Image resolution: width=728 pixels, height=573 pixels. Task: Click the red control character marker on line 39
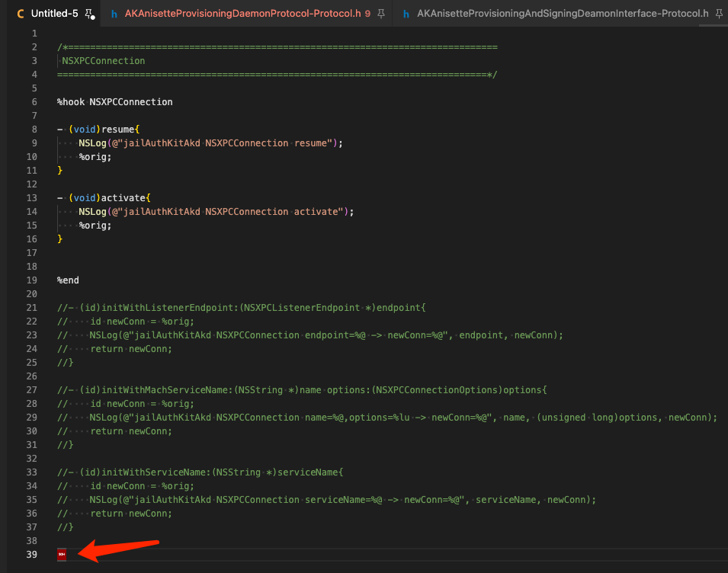tap(61, 555)
